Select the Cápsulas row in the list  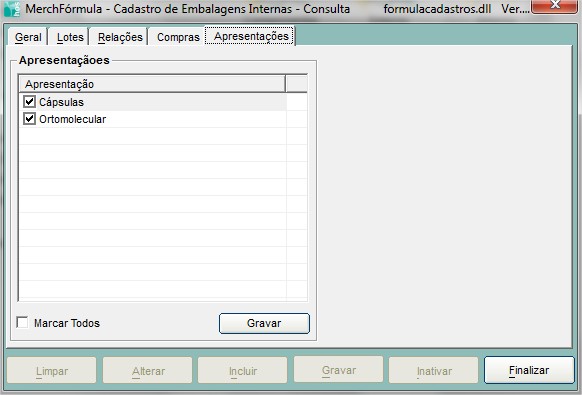pyautogui.click(x=153, y=102)
